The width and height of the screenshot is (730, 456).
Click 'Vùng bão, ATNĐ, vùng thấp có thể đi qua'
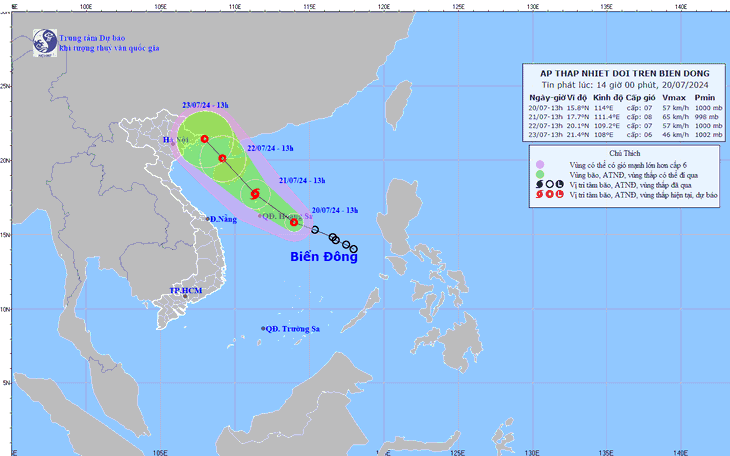pos(634,175)
